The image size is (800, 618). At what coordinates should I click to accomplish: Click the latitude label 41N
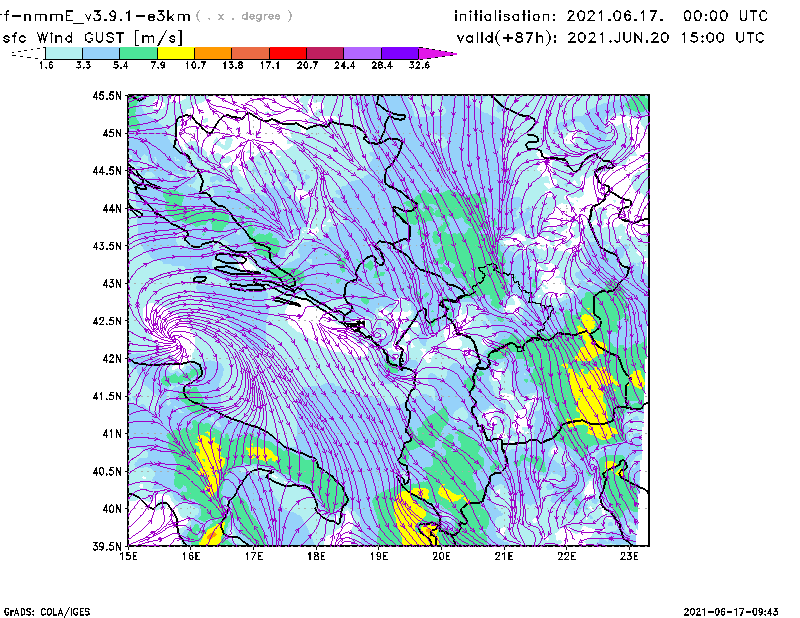pyautogui.click(x=112, y=434)
